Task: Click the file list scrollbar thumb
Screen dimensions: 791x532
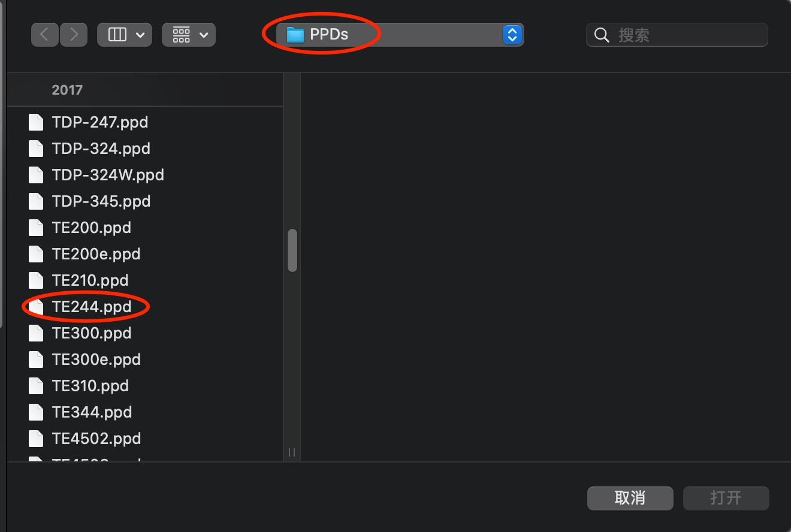Action: pos(292,250)
